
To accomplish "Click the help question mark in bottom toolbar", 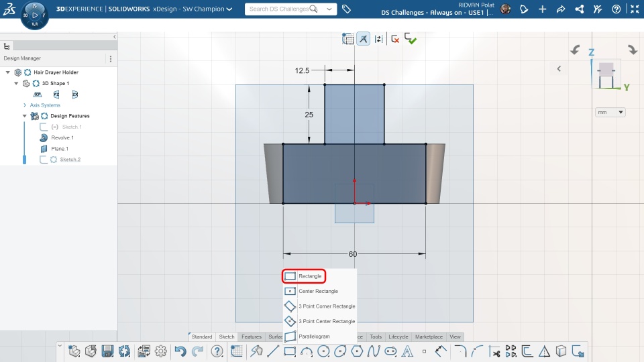I will [x=217, y=351].
